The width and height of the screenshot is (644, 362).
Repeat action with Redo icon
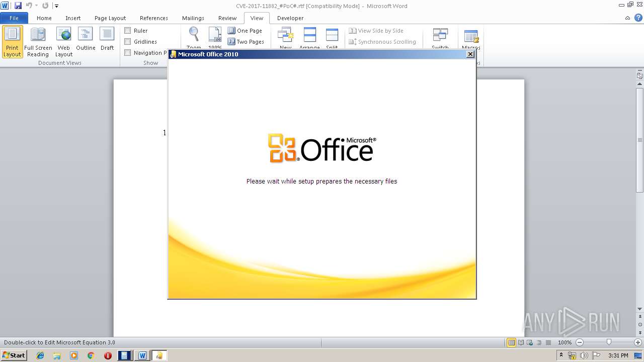click(x=45, y=6)
